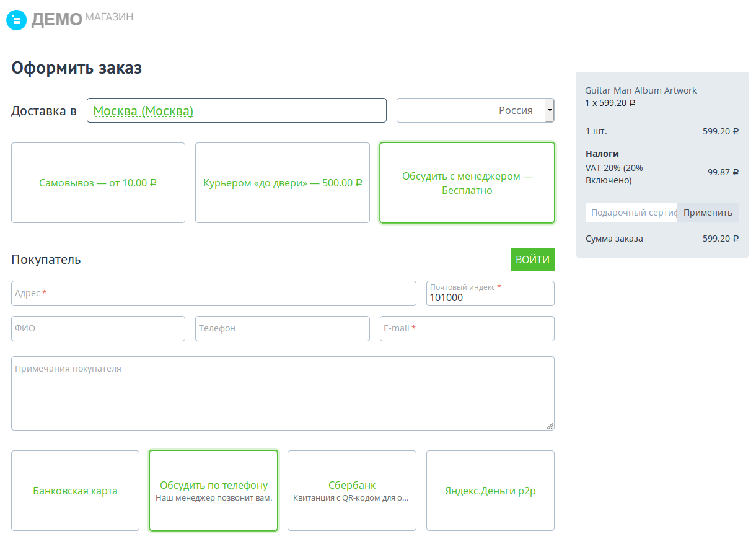Grab the textarea resize handle

[550, 426]
